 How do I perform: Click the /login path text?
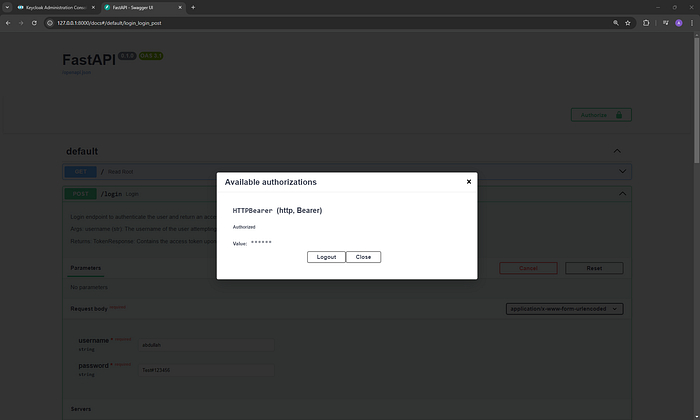coord(111,194)
